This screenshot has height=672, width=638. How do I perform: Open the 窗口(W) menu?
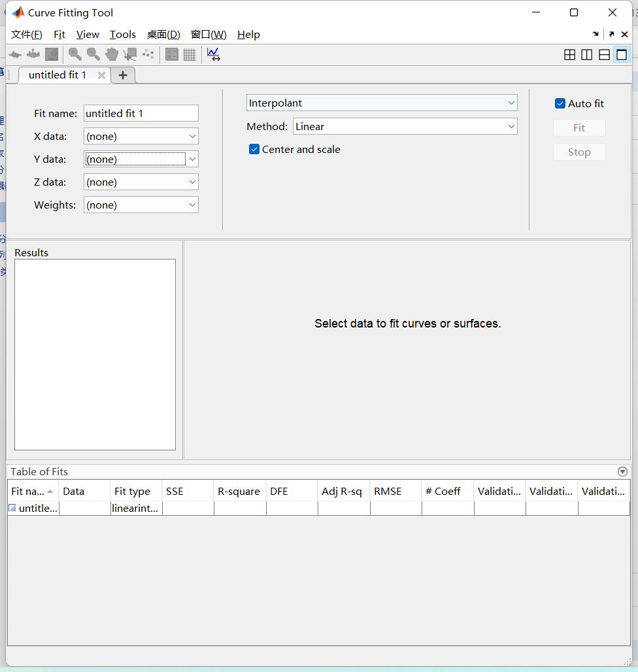click(209, 34)
